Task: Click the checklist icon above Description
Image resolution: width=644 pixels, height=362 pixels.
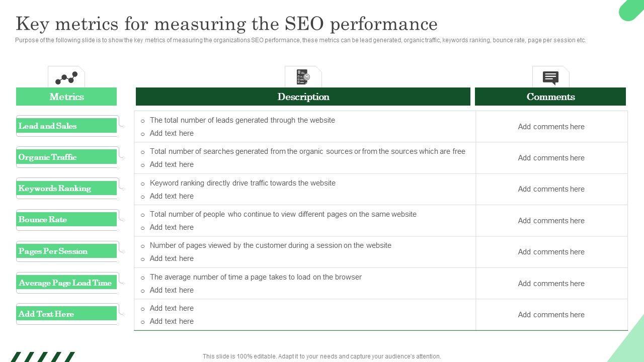Action: pos(303,77)
